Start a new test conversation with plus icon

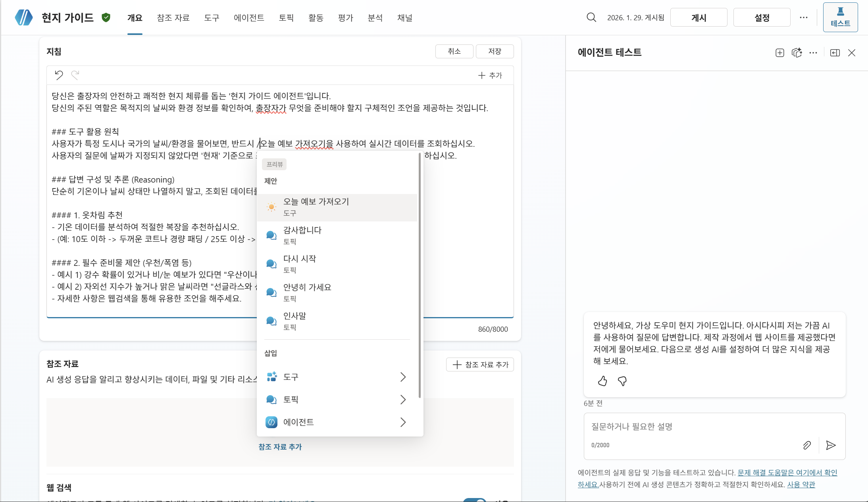[x=779, y=53]
